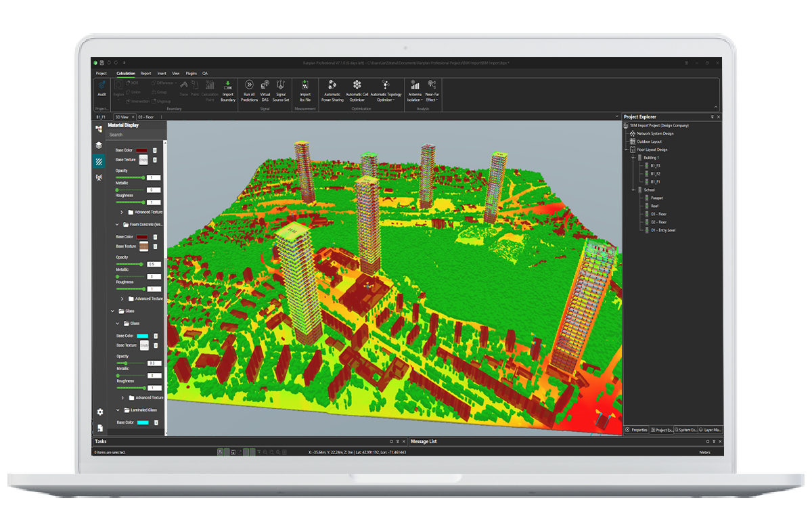Click the Antenna Isolation analysis icon

tap(415, 85)
